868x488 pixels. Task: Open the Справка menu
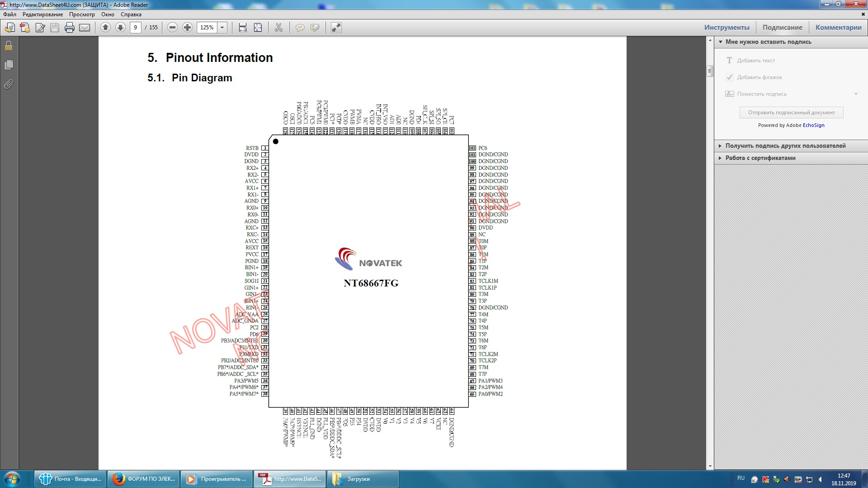coord(131,14)
